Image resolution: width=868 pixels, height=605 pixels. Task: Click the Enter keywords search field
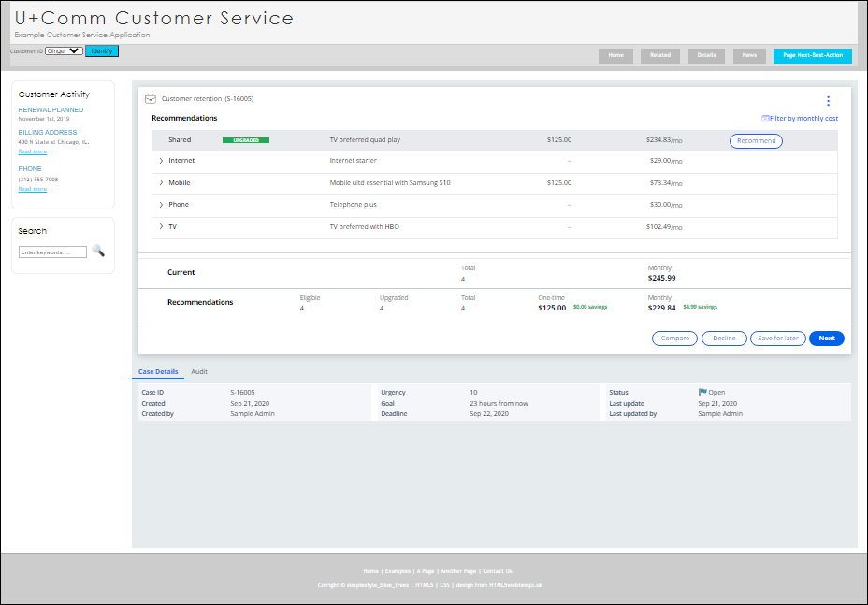51,251
